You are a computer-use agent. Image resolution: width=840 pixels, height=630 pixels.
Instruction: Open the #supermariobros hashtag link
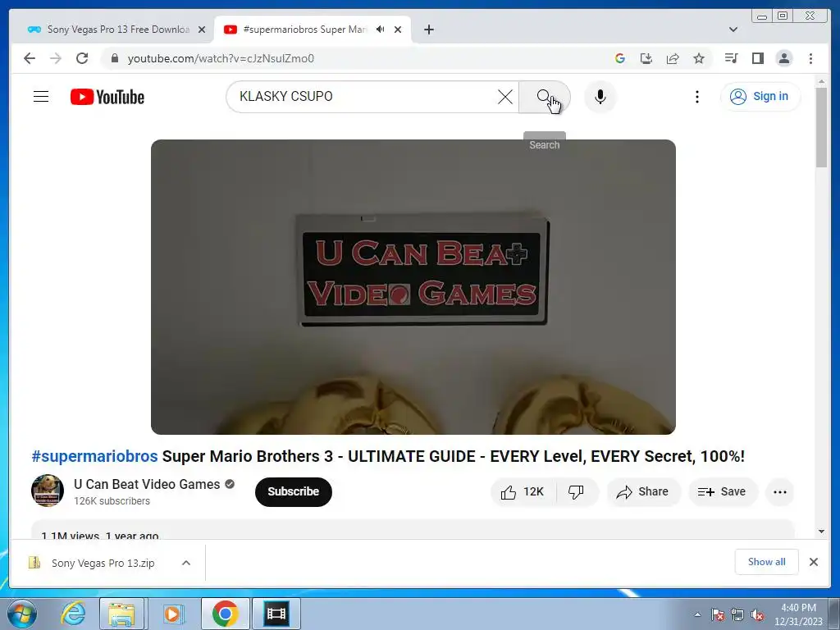(94, 456)
